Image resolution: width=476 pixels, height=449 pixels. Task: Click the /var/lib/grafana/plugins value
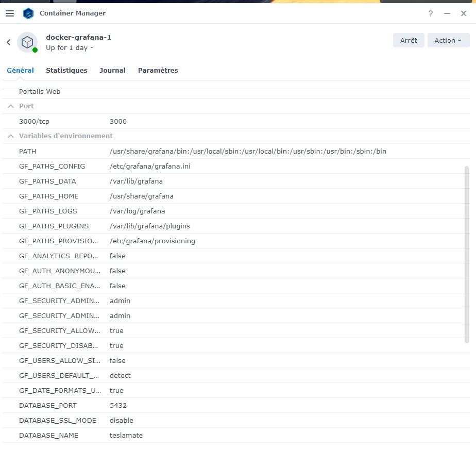pos(150,226)
